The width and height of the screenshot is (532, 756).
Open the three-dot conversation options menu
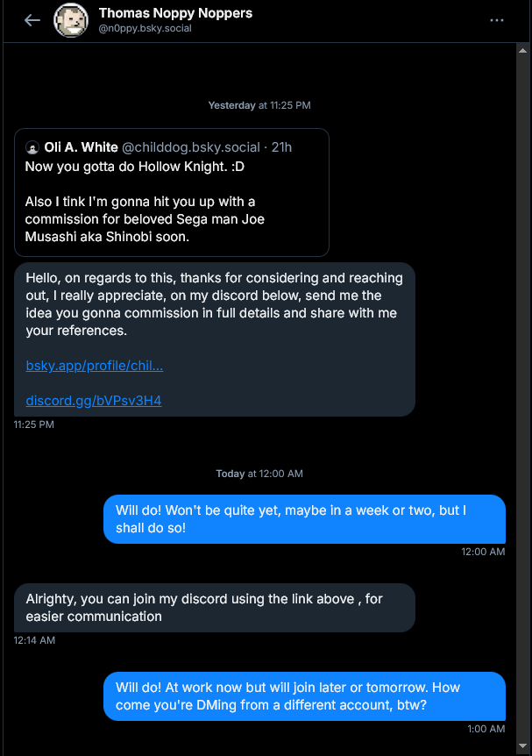[x=497, y=20]
